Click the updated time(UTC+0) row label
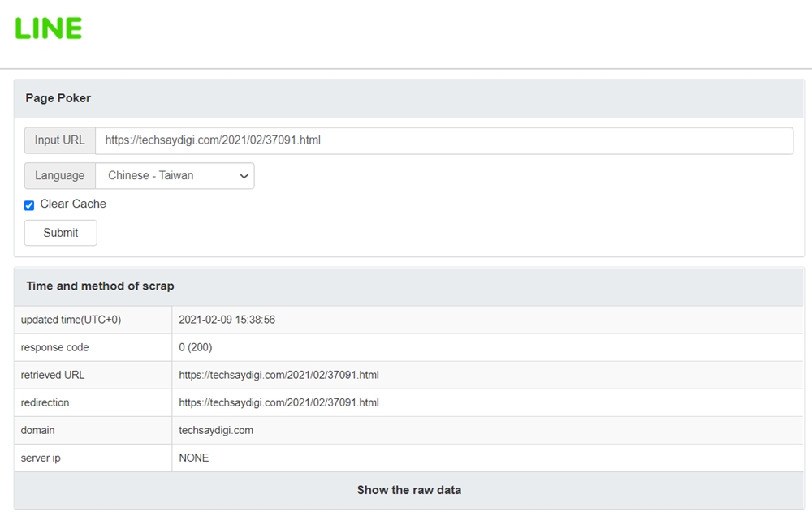 pyautogui.click(x=71, y=320)
